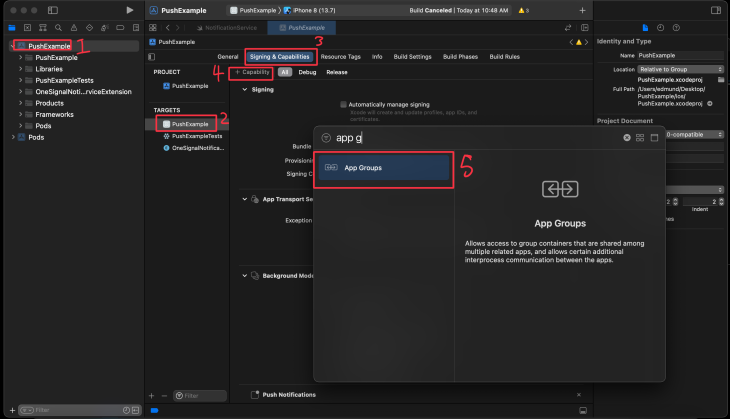
Task: Switch to the Build Settings tab
Action: pos(412,57)
